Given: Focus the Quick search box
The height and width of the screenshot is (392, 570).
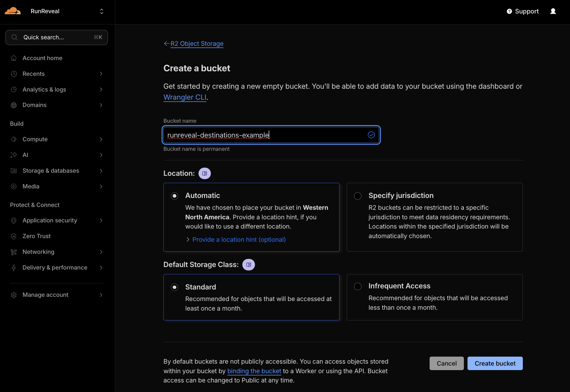Looking at the screenshot, I should click(x=56, y=37).
